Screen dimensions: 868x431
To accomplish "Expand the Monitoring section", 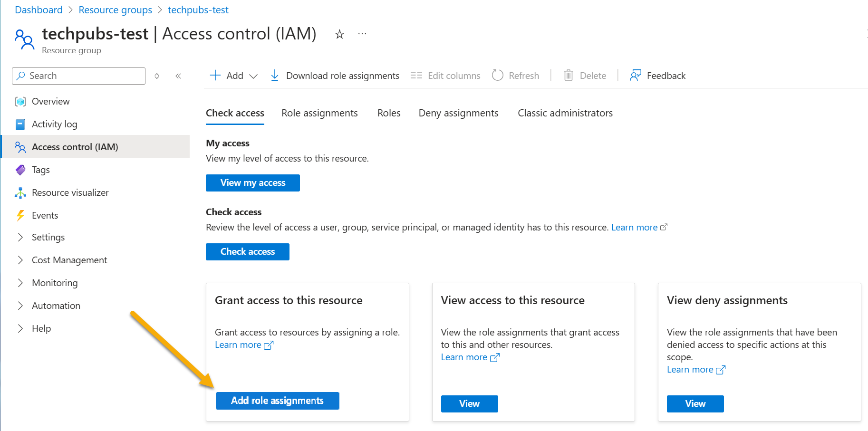I will tap(54, 283).
